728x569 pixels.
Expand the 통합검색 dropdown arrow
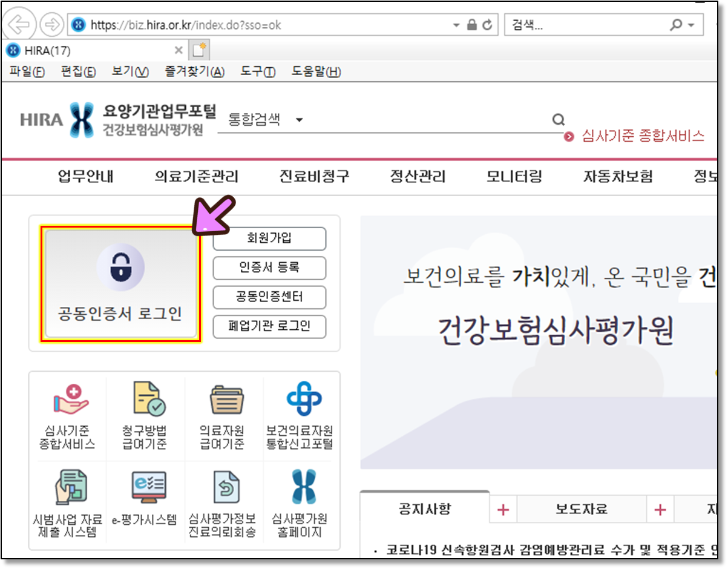pos(299,120)
